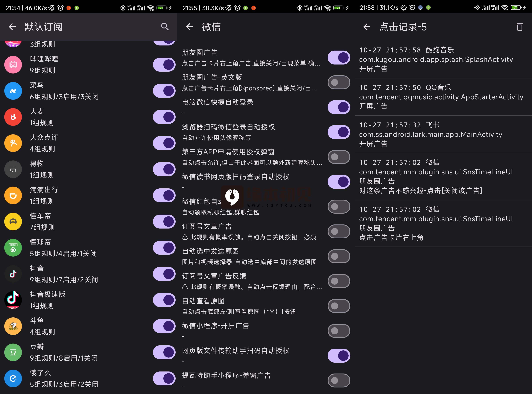Go back from 微信 rules screen
532x394 pixels.
pos(189,27)
